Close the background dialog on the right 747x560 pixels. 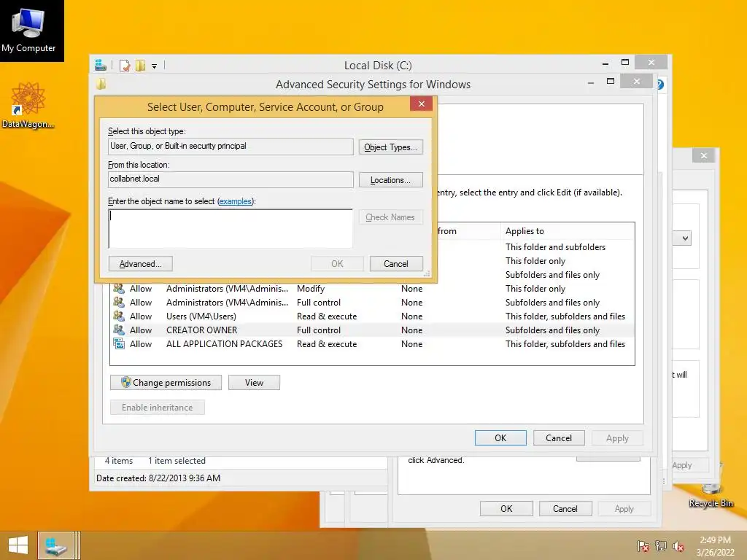704,156
